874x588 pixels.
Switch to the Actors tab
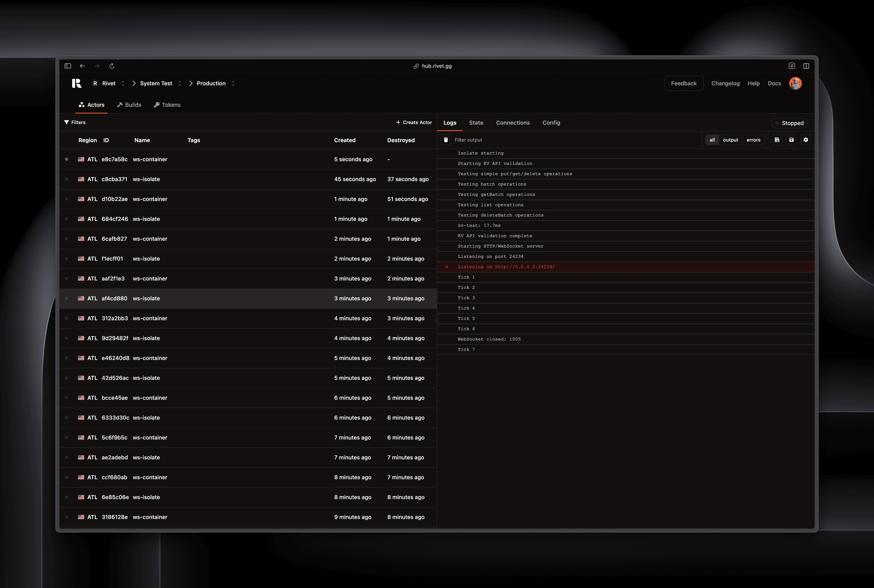click(x=91, y=105)
